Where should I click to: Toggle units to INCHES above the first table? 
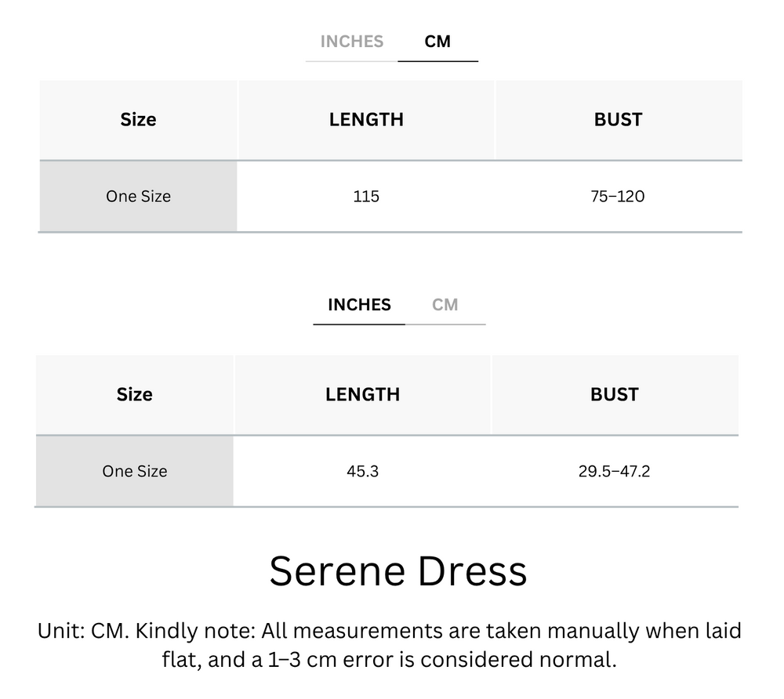click(x=350, y=42)
